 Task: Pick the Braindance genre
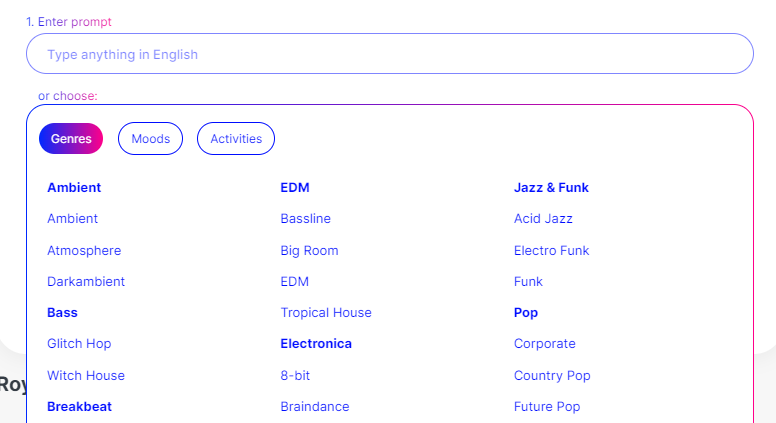click(315, 406)
